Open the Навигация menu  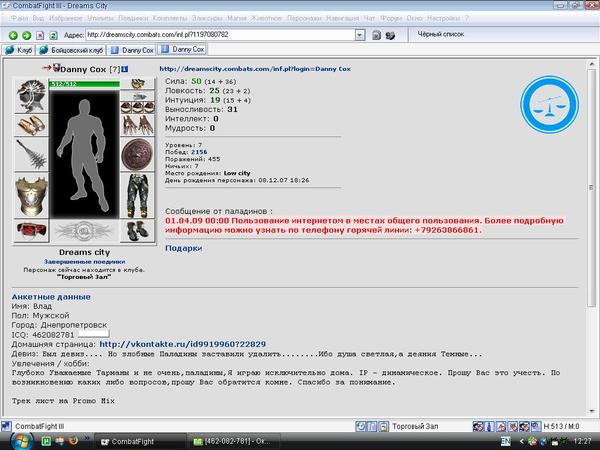[x=342, y=18]
